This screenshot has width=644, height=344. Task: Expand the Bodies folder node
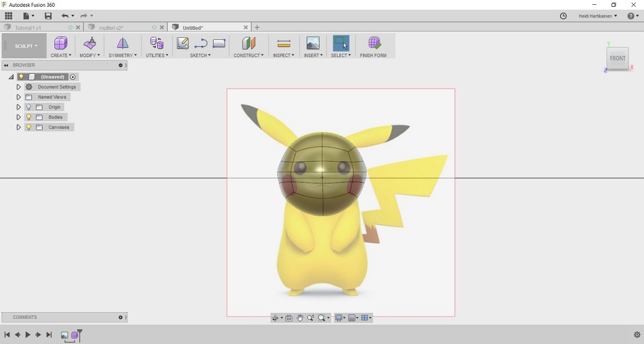tap(18, 117)
